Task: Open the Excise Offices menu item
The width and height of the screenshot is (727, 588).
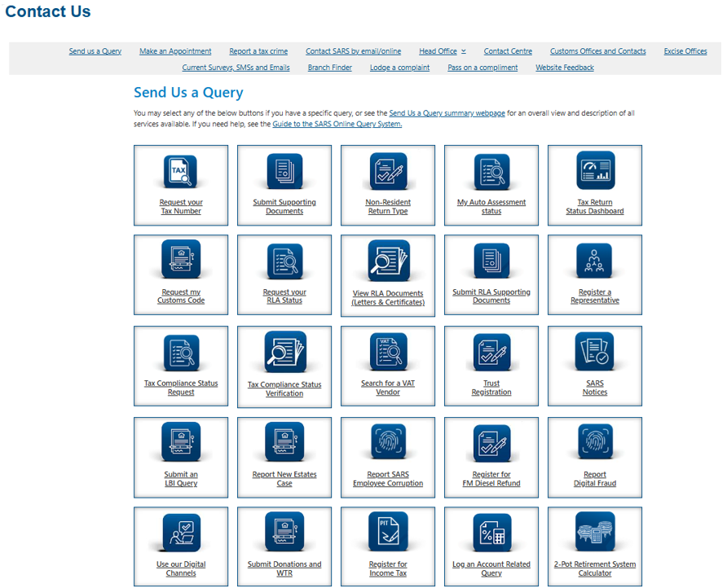Action: (685, 51)
